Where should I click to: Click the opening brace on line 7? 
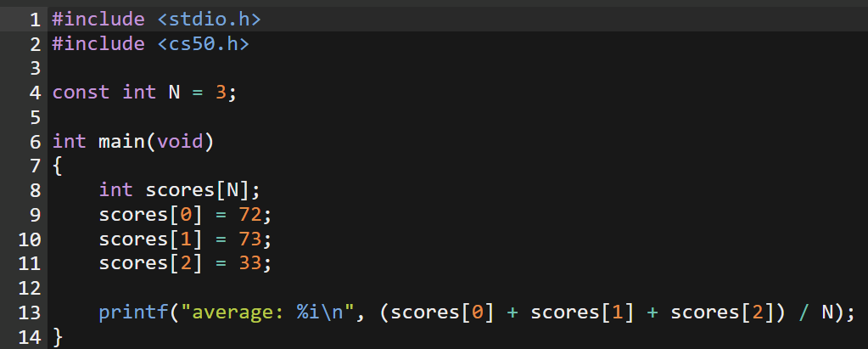click(57, 166)
